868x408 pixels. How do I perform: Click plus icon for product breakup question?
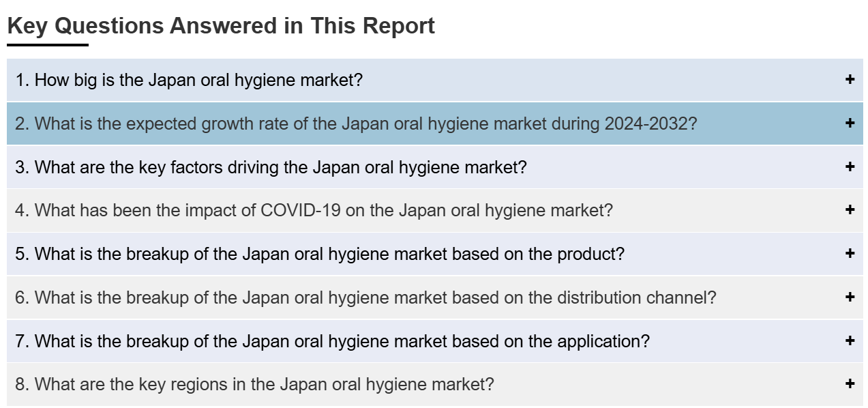(850, 253)
